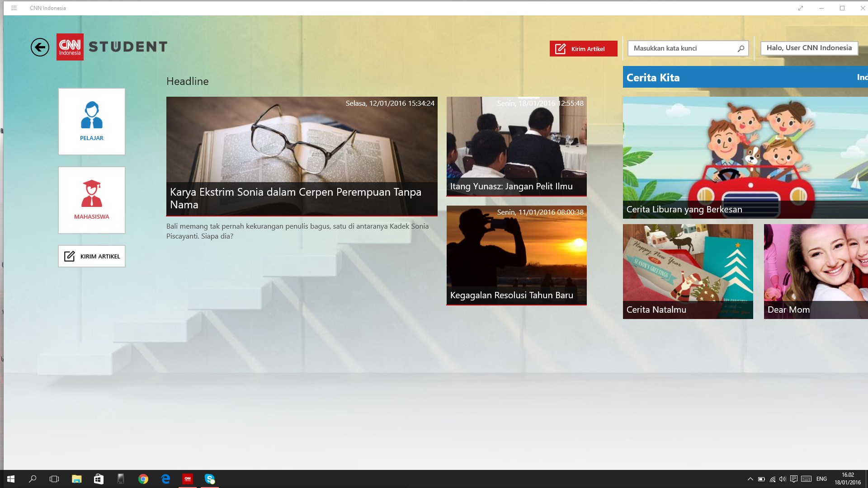868x488 pixels.
Task: Click the pen icon on red Kirim Artikel button
Action: [x=561, y=48]
